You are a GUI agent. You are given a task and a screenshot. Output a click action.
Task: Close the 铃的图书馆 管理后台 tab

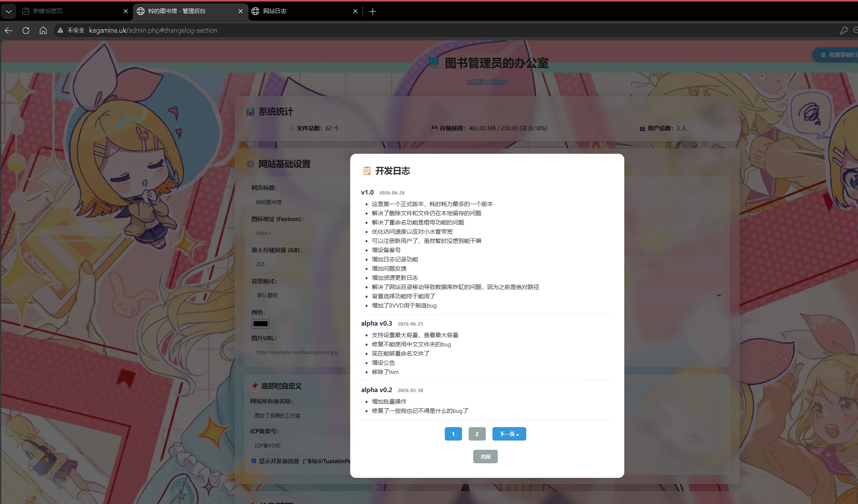pyautogui.click(x=241, y=11)
